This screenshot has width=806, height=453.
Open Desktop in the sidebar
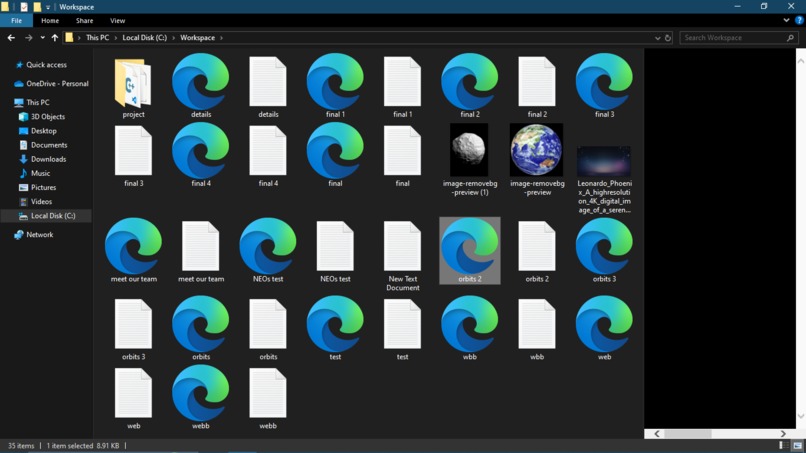tap(44, 131)
